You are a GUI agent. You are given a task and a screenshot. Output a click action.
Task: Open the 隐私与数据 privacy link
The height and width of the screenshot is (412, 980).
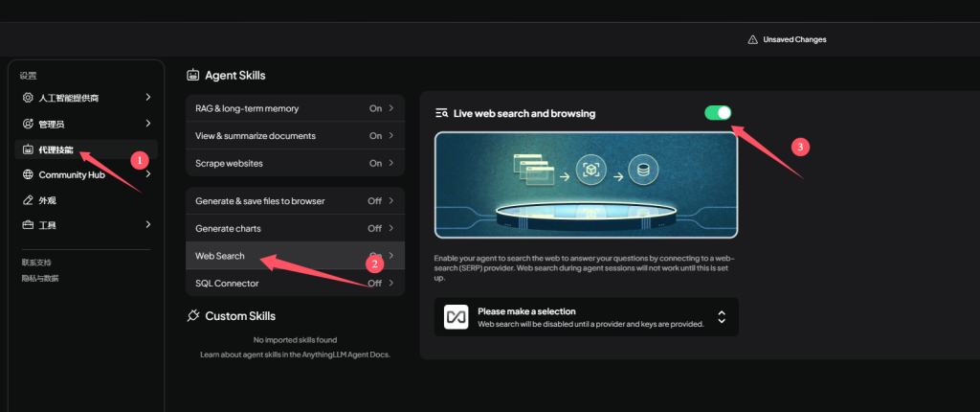tap(40, 278)
